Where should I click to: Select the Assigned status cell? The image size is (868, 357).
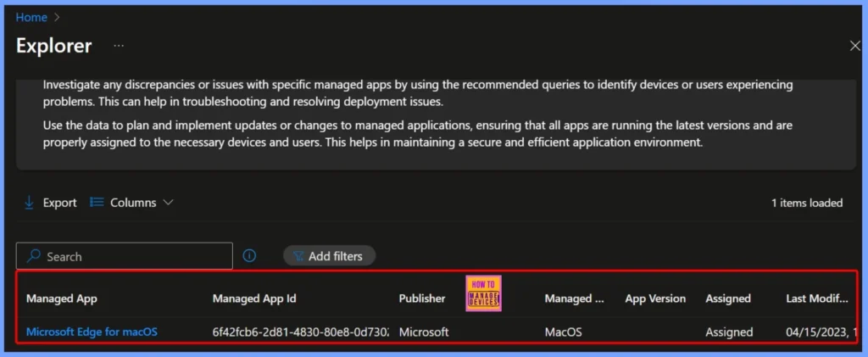[x=729, y=332]
